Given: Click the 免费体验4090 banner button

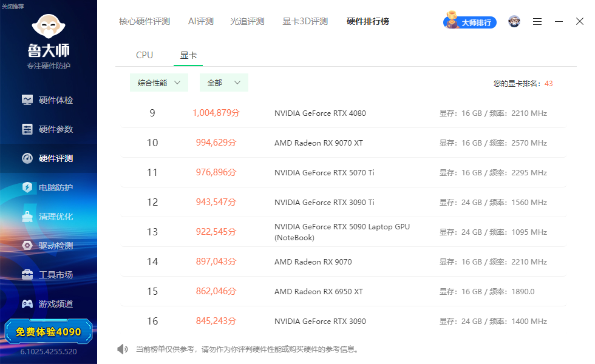Looking at the screenshot, I should (49, 332).
